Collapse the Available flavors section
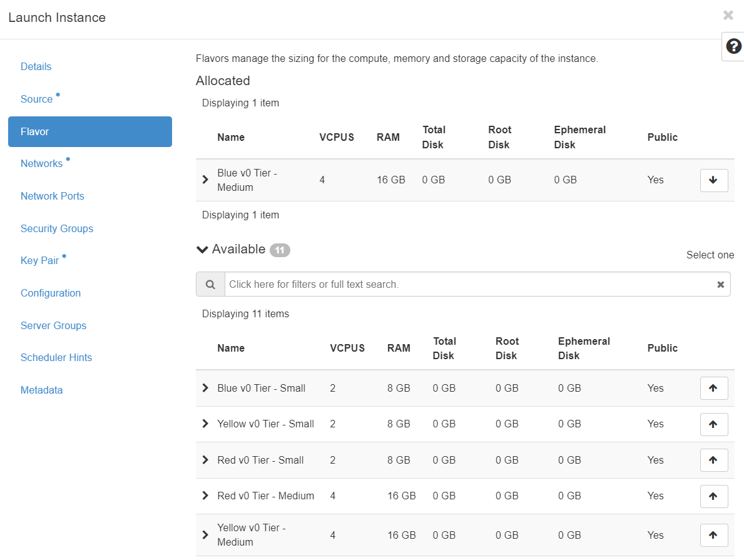The height and width of the screenshot is (560, 744). coord(202,250)
